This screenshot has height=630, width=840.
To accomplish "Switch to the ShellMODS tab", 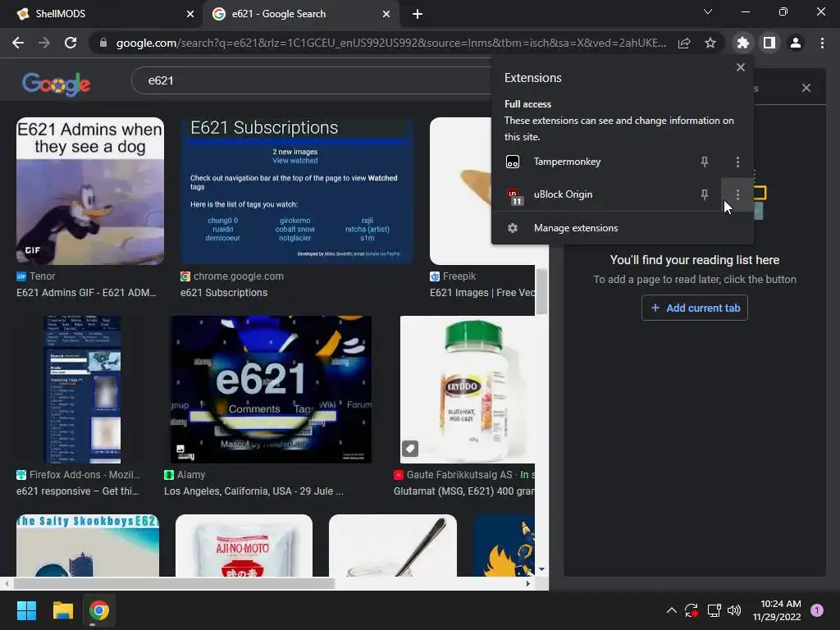I will pos(102,14).
